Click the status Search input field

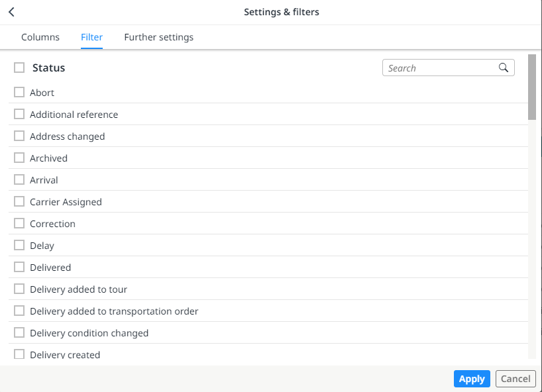coord(440,68)
